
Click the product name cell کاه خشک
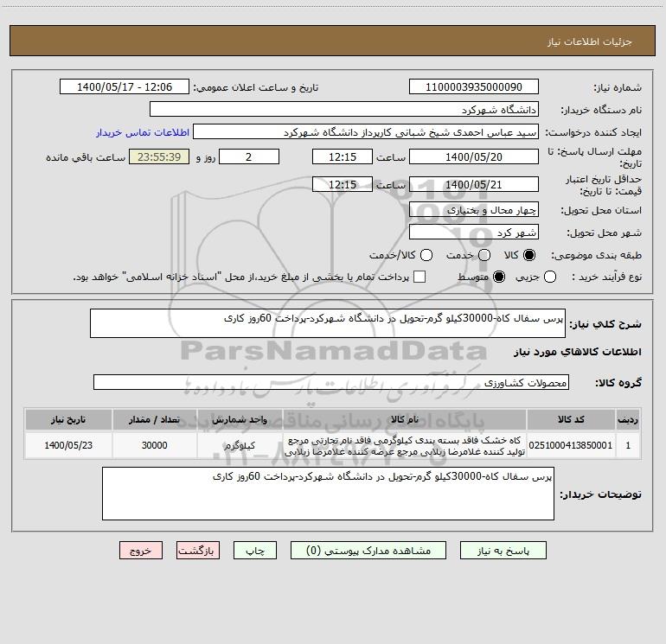coord(405,446)
